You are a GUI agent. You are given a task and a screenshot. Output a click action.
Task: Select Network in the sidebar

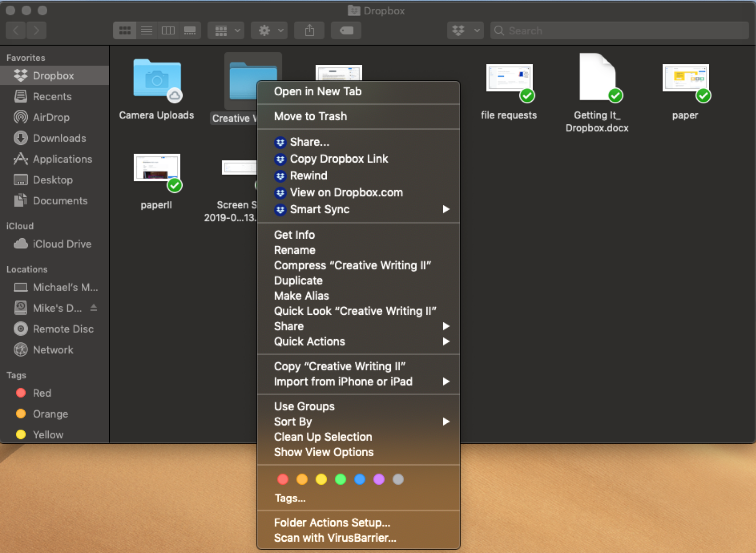point(54,350)
